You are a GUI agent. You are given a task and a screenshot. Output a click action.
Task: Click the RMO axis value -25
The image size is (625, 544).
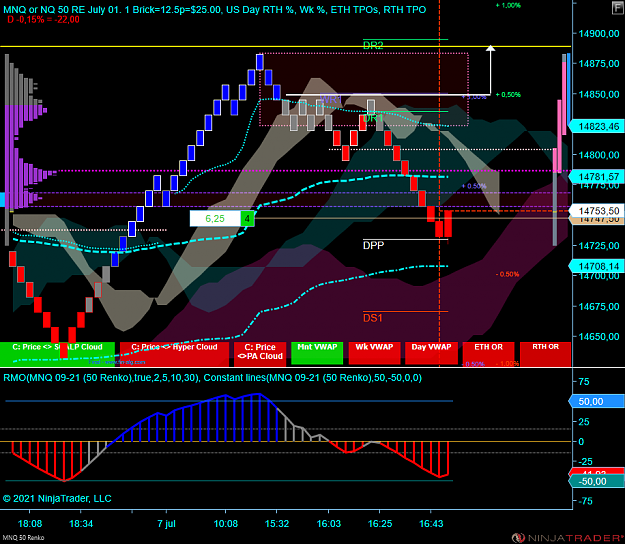click(x=585, y=462)
